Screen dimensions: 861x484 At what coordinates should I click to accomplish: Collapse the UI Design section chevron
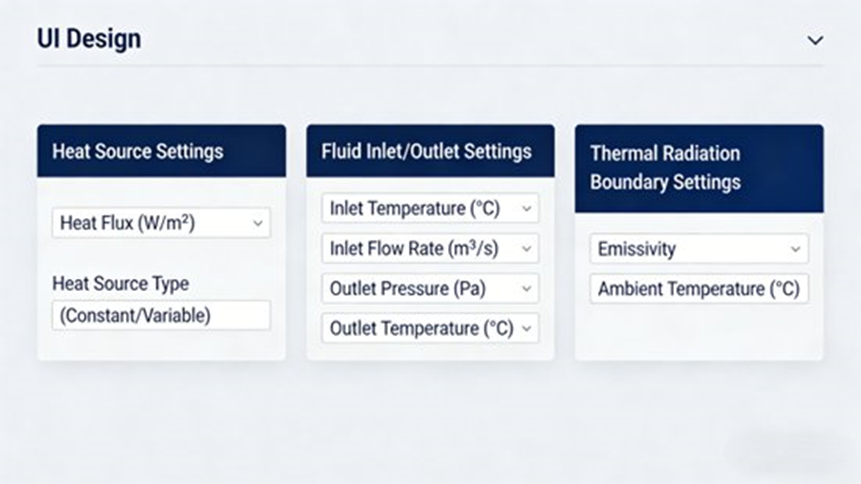815,41
